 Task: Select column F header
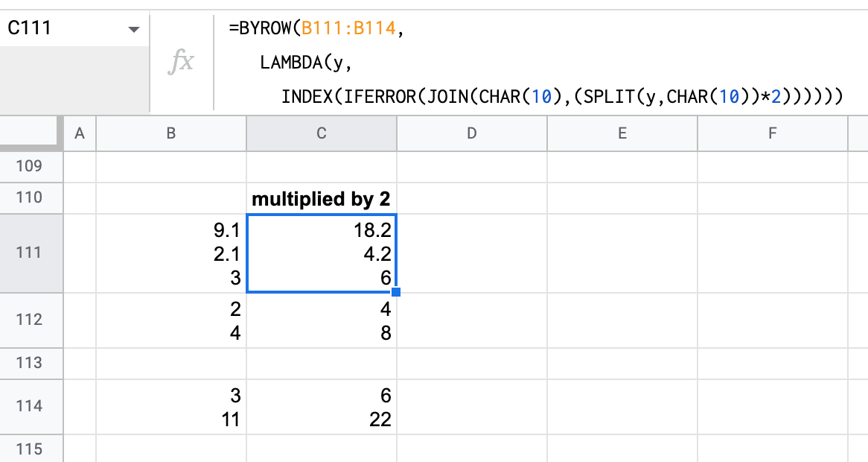click(x=773, y=133)
